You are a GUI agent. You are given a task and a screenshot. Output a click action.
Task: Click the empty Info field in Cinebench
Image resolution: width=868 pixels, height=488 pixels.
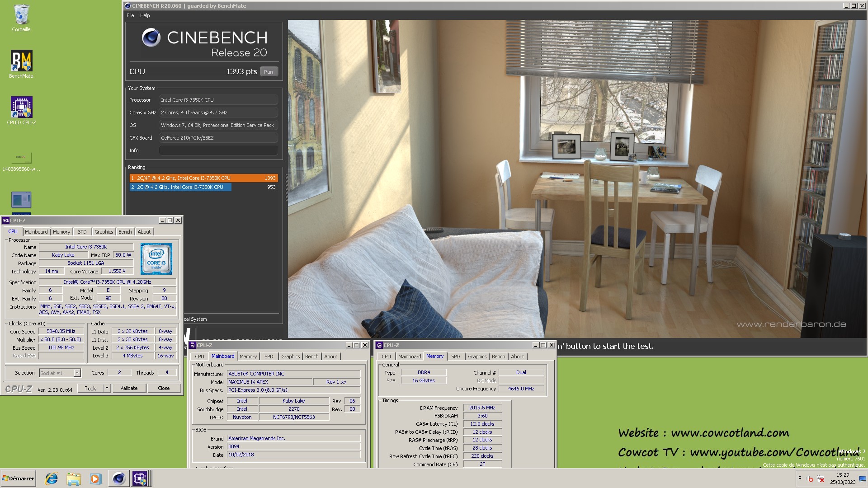point(218,150)
